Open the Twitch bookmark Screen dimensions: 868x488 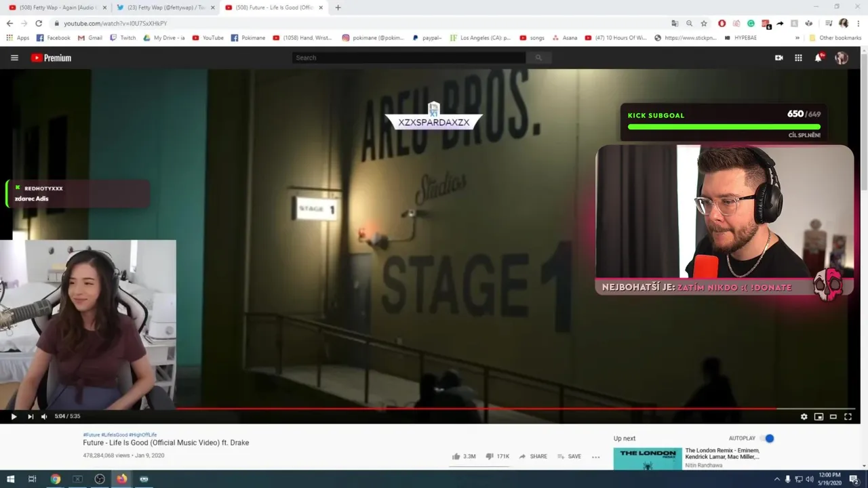pyautogui.click(x=123, y=38)
